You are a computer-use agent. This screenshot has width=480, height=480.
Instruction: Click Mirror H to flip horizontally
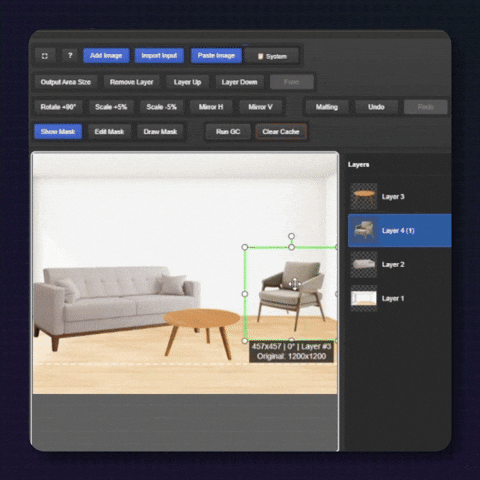(x=211, y=107)
